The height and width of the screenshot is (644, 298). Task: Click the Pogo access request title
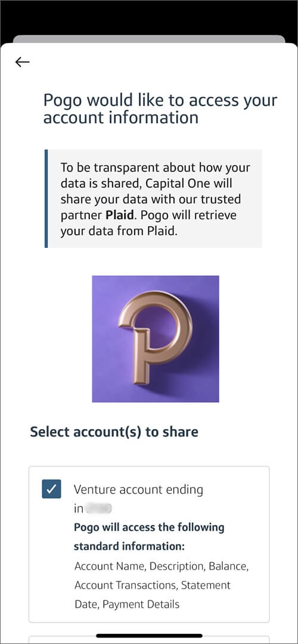160,109
